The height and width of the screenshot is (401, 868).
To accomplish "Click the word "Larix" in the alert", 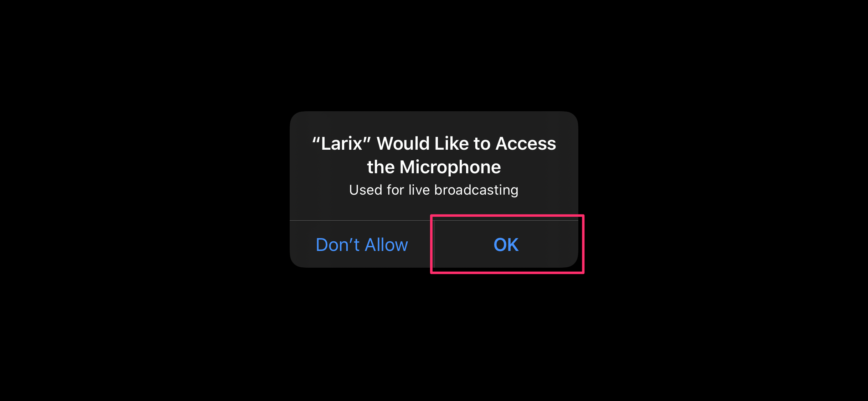I will (x=342, y=144).
